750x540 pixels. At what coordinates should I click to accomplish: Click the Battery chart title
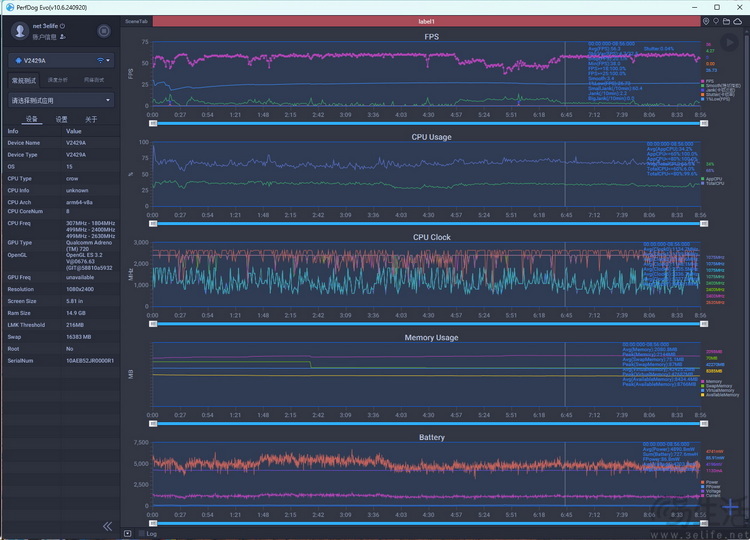pos(431,437)
